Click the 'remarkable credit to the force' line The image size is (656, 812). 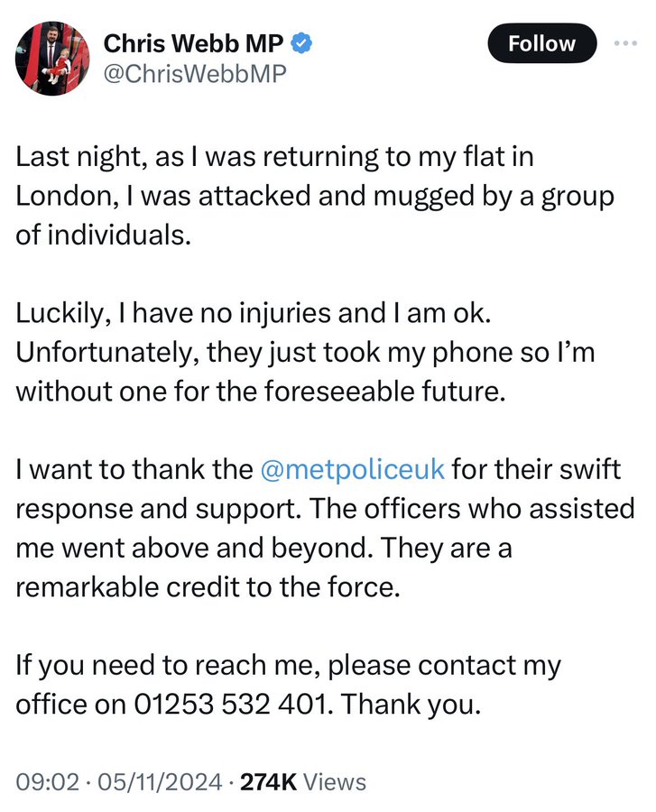point(208,587)
